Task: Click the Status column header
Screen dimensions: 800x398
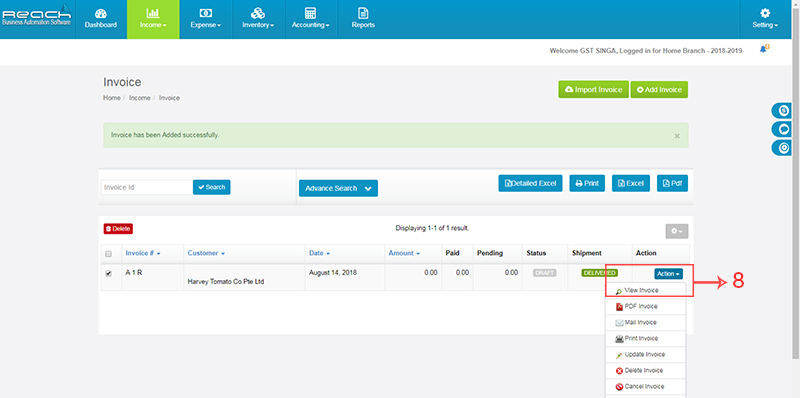Action: click(x=536, y=253)
